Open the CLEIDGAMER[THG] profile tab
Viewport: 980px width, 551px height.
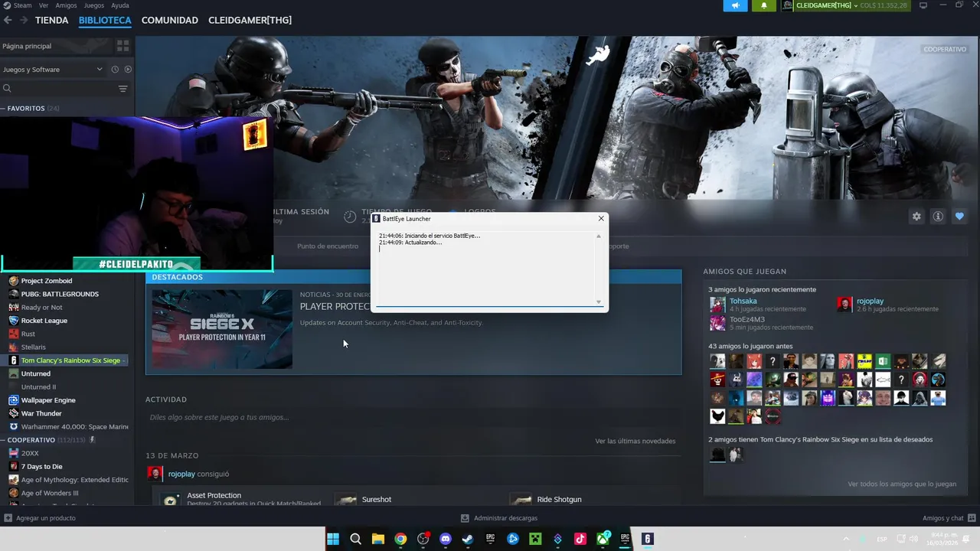pos(250,20)
